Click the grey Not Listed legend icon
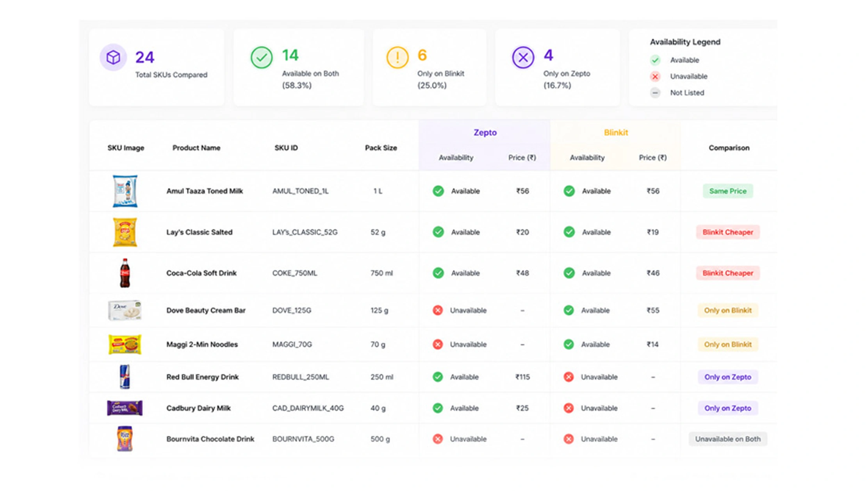This screenshot has height=491, width=868. point(655,93)
